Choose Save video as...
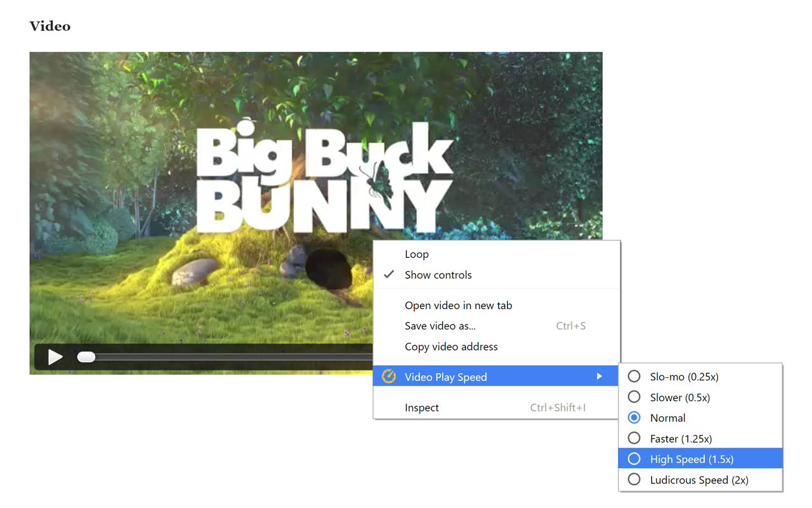 pyautogui.click(x=497, y=326)
